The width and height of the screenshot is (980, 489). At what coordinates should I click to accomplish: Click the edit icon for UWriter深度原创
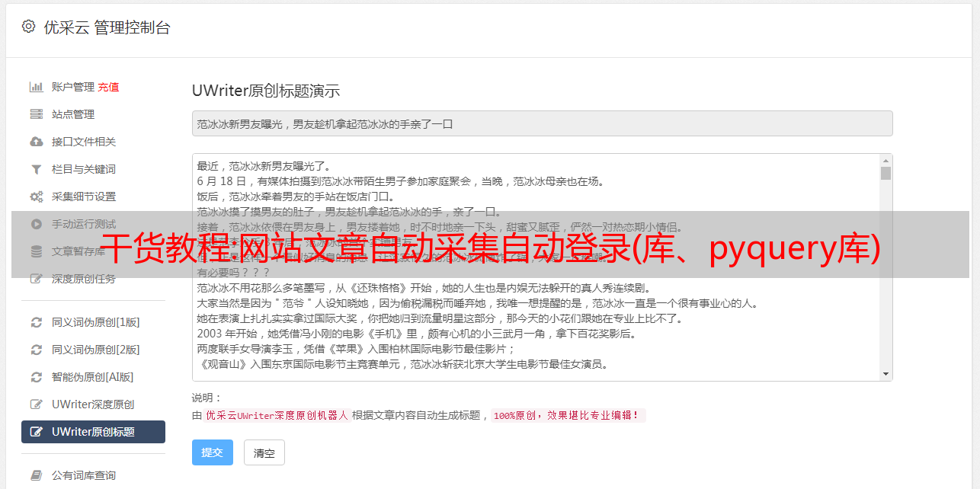pos(36,404)
